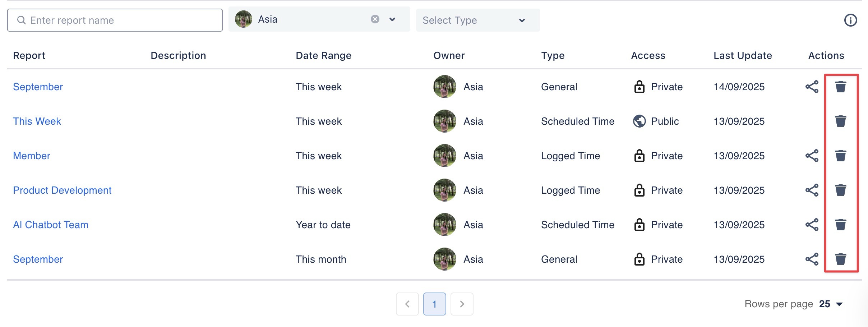This screenshot has height=327, width=868.
Task: Share the AI Chatbot Team report
Action: (812, 225)
